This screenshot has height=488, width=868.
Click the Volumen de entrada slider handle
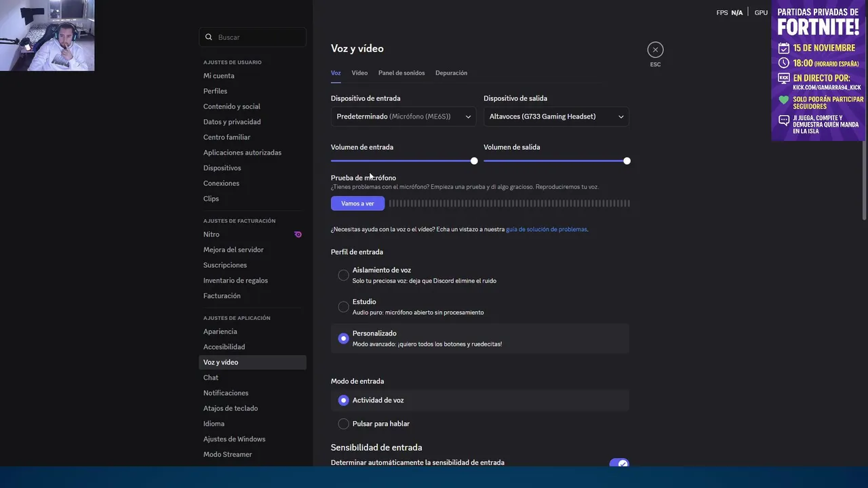(x=474, y=161)
